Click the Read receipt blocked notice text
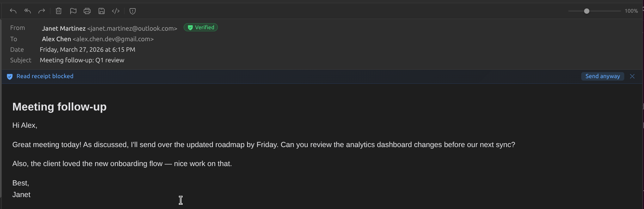The width and height of the screenshot is (644, 209). tap(45, 76)
